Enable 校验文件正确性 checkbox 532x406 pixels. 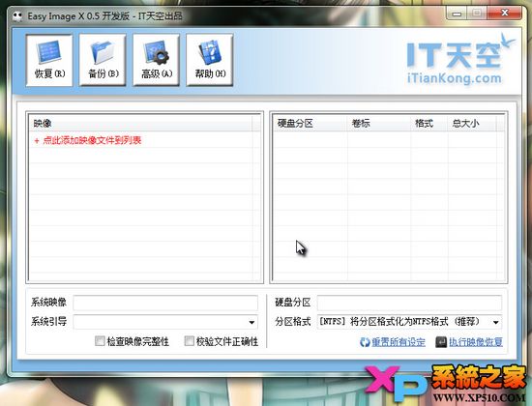point(190,341)
